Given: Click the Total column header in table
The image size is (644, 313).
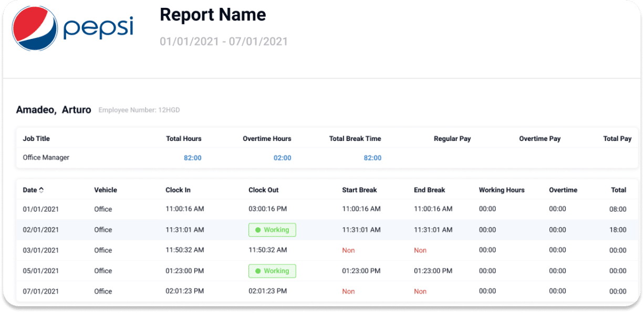Looking at the screenshot, I should pos(619,190).
